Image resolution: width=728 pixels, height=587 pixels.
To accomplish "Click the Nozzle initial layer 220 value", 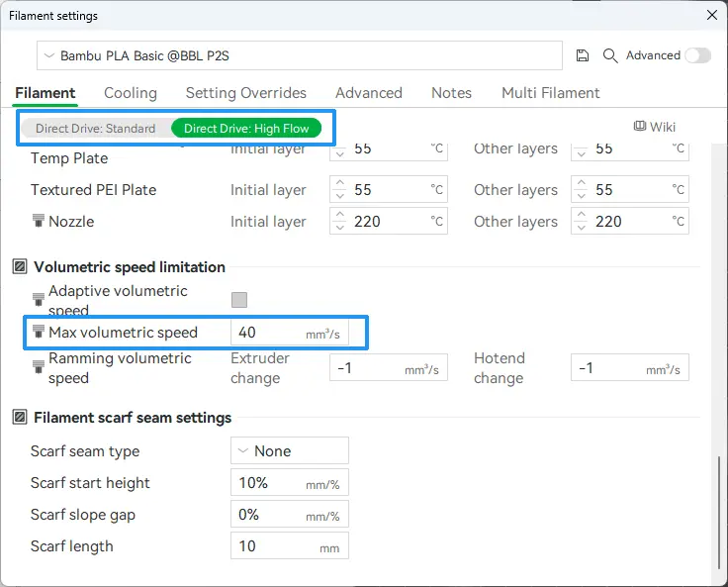I will point(367,221).
